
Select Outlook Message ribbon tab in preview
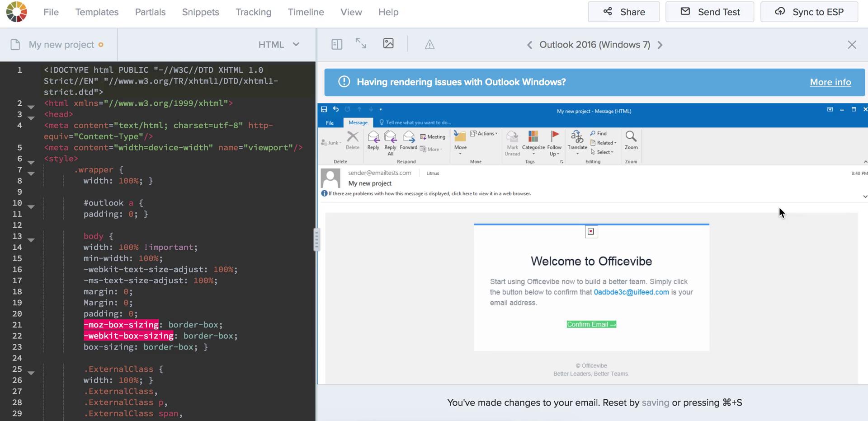[358, 122]
